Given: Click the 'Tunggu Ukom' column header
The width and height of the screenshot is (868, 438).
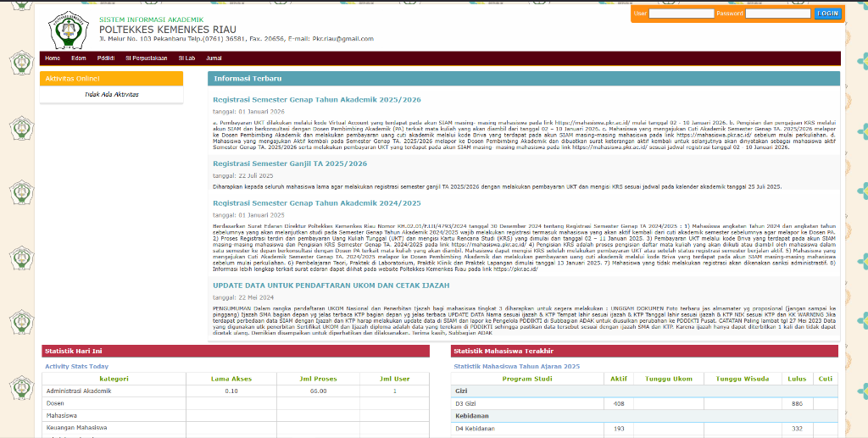Looking at the screenshot, I should coord(669,379).
